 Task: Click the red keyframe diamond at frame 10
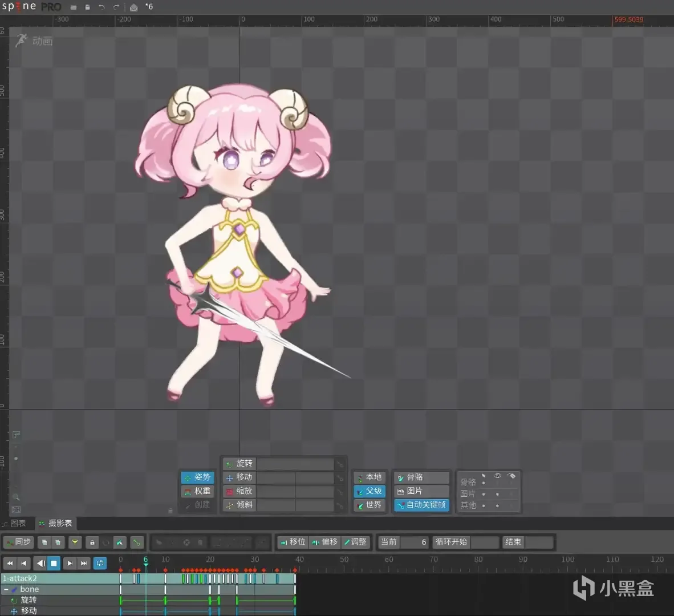tap(165, 570)
